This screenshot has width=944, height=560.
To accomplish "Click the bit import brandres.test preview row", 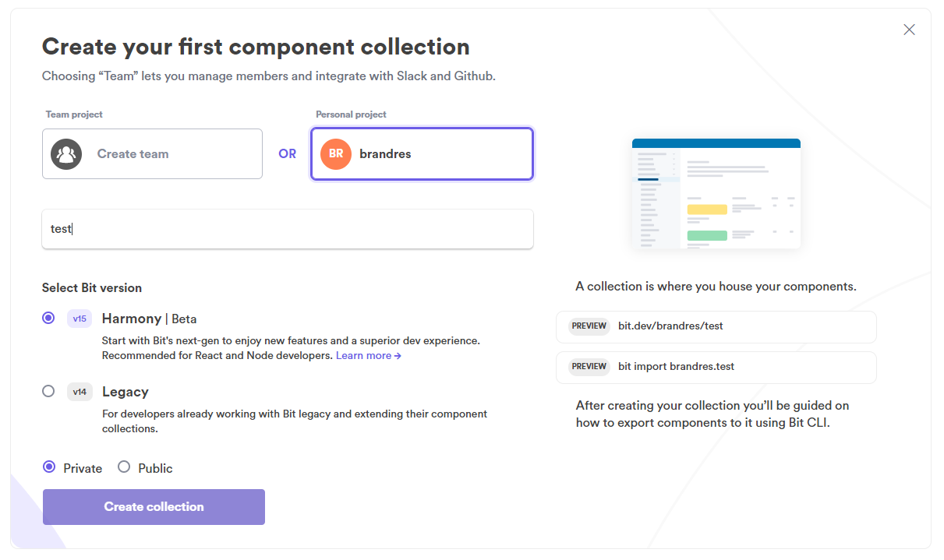I will coord(716,366).
